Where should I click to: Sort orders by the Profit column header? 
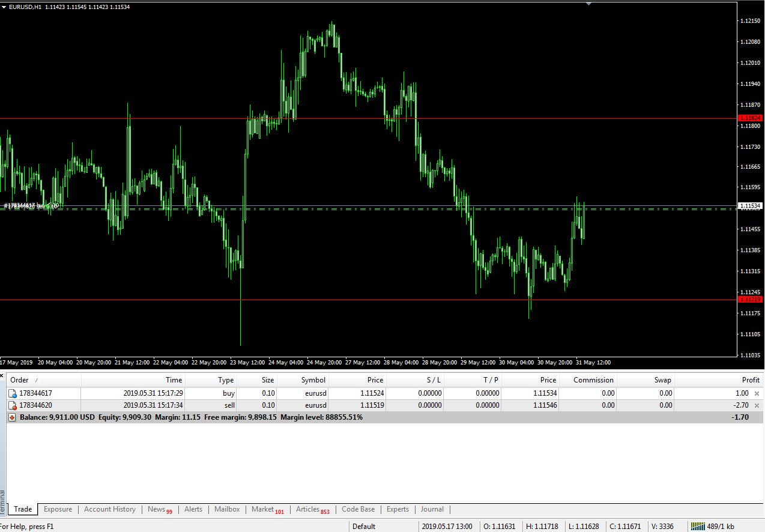pyautogui.click(x=750, y=380)
